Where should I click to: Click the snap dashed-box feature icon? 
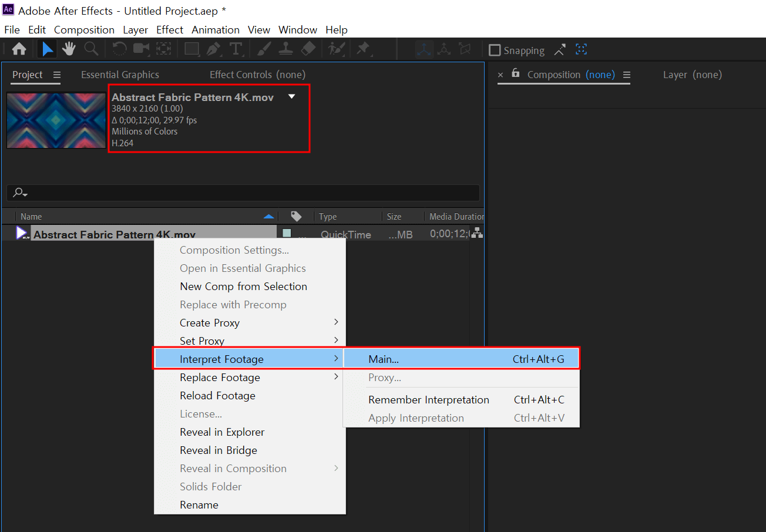pos(581,50)
